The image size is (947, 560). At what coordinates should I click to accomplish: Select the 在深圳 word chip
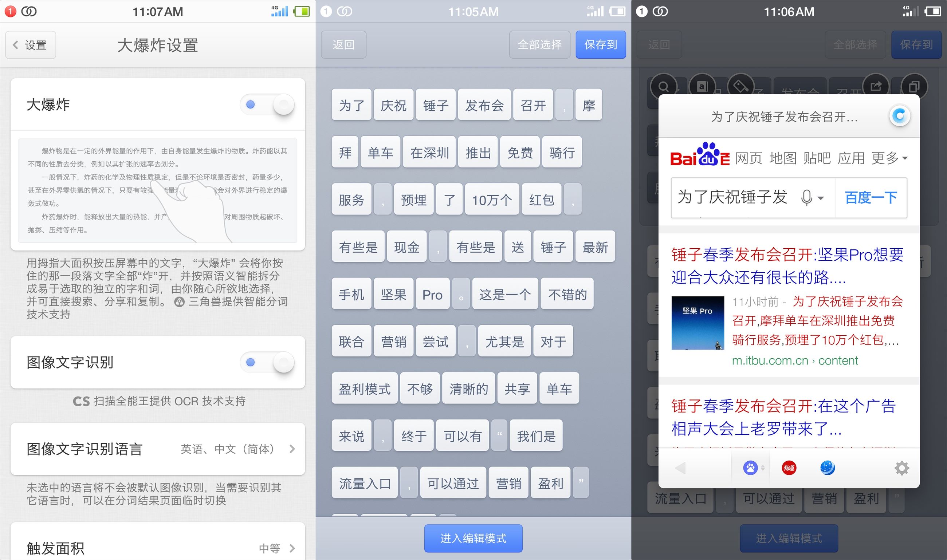pos(429,152)
